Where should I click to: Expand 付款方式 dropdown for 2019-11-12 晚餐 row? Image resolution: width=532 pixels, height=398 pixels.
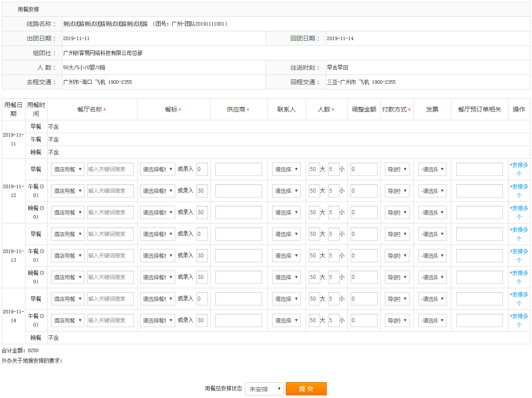point(397,212)
